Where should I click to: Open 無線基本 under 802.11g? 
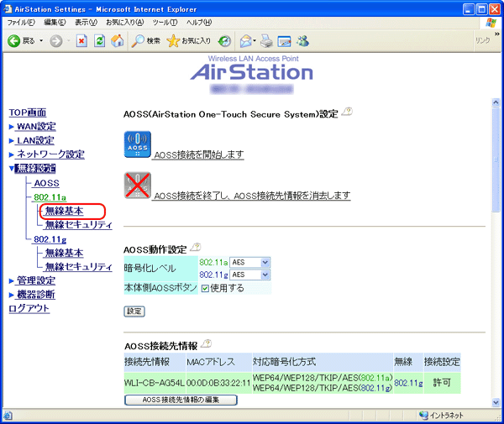coord(65,253)
